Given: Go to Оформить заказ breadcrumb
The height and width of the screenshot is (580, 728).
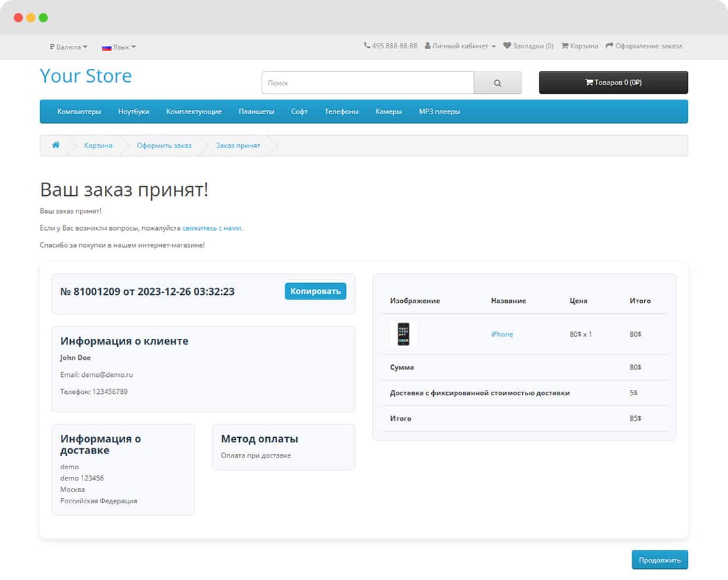Looking at the screenshot, I should click(x=164, y=145).
